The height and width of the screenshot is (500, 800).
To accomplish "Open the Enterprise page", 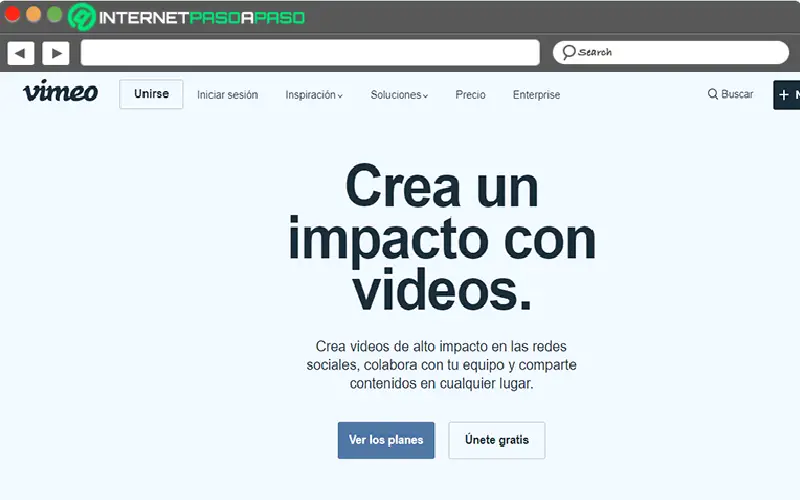I will tap(536, 95).
